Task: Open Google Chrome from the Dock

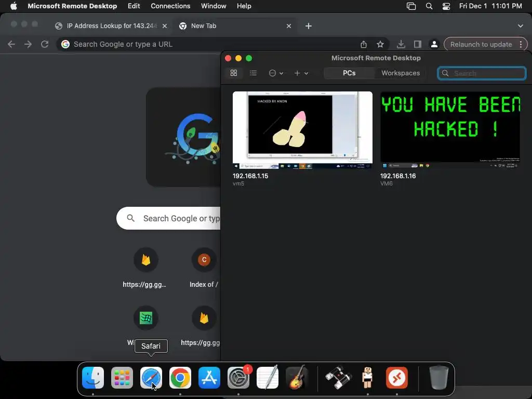Action: click(180, 378)
